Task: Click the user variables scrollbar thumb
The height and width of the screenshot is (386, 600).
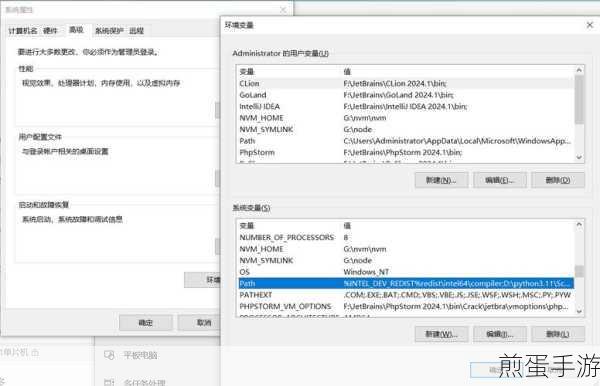Action: [x=579, y=99]
